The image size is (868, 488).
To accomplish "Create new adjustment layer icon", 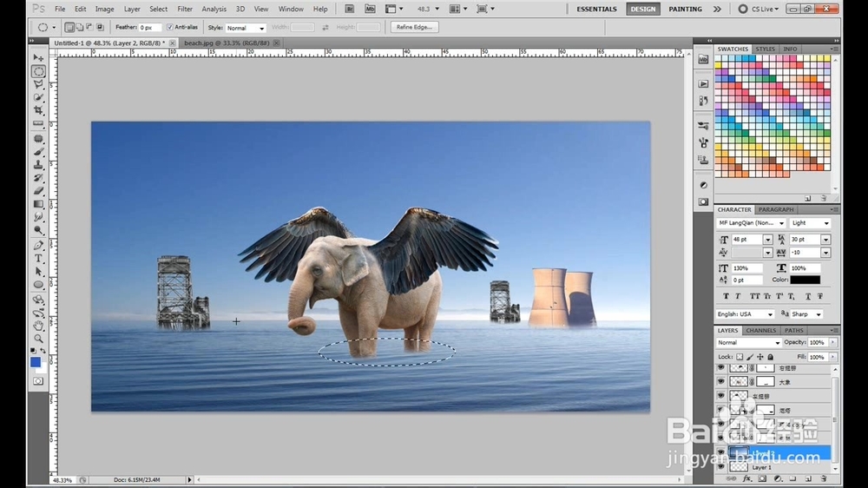I will (x=778, y=478).
